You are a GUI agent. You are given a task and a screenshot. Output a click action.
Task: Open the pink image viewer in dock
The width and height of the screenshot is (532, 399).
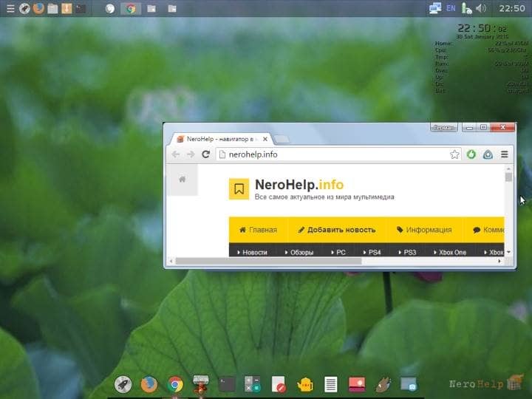357,384
